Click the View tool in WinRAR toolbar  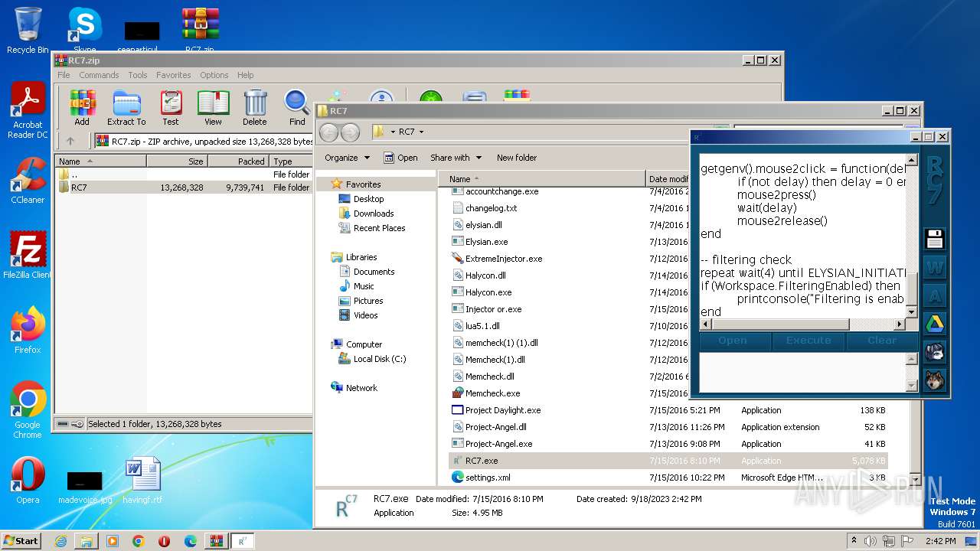click(213, 108)
